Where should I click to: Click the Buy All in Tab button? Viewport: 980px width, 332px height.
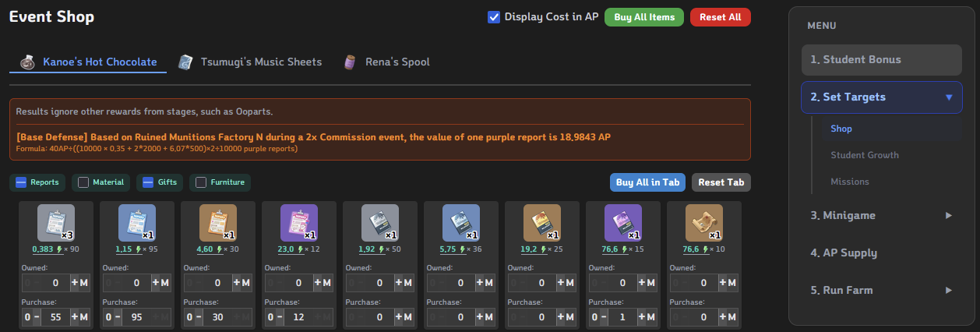[647, 182]
